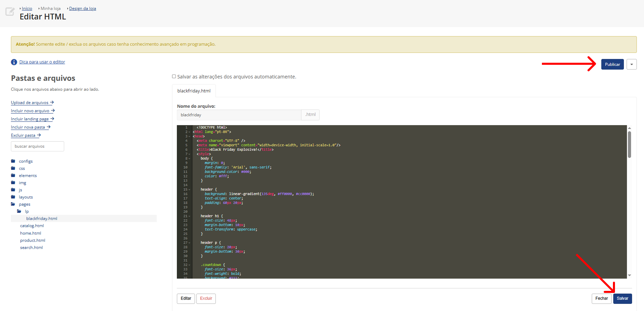Enable automatic saving of file changes
644x311 pixels.
174,76
